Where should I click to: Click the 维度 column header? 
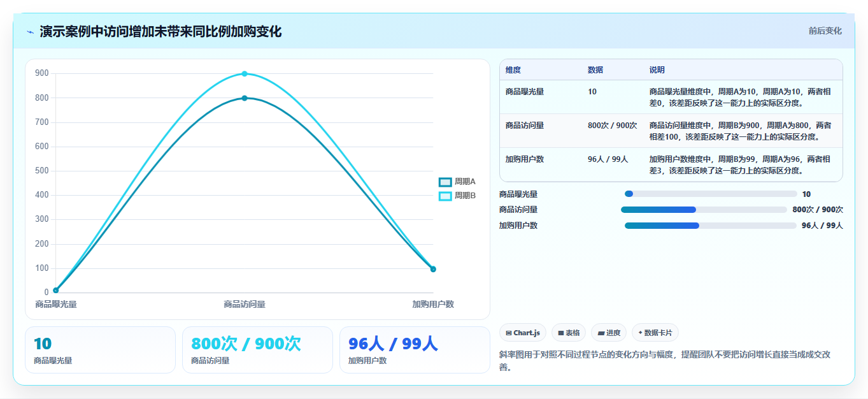[513, 70]
